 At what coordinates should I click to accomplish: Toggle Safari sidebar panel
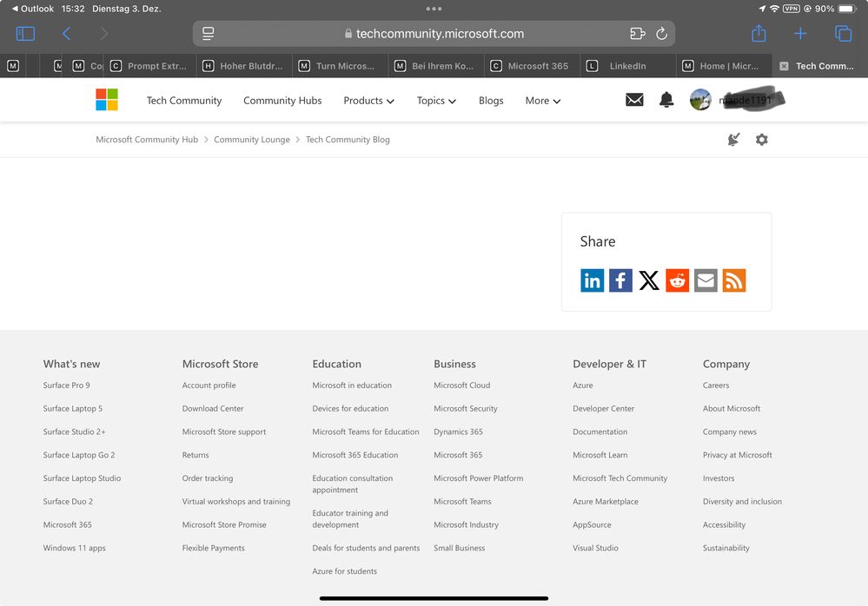[x=25, y=34]
